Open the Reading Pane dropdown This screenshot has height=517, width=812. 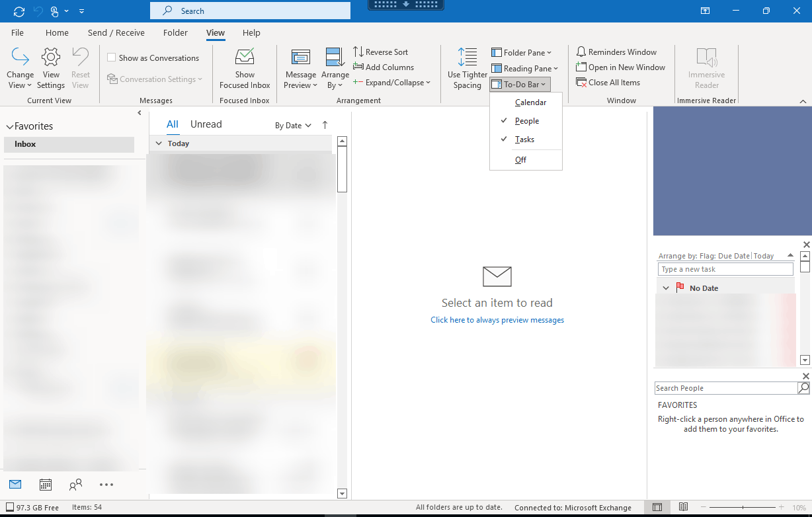click(x=524, y=68)
